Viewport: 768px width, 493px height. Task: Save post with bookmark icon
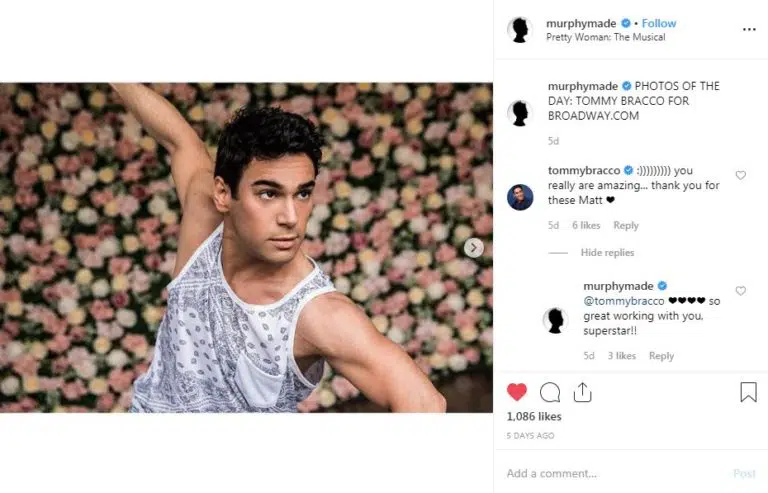click(x=748, y=392)
